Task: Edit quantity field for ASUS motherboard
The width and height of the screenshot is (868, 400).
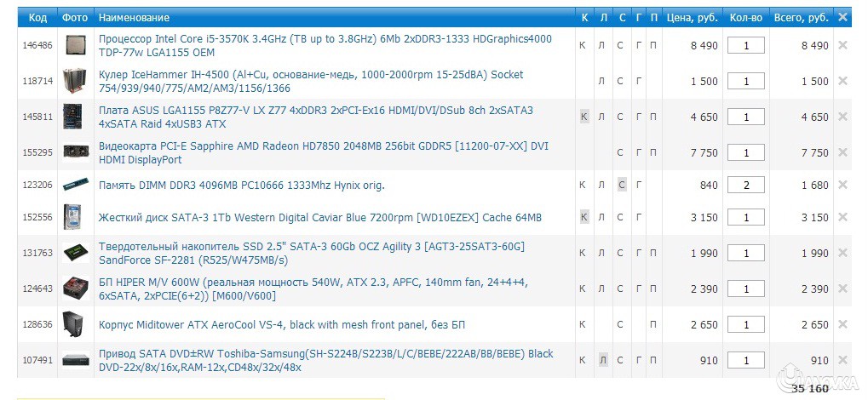Action: point(745,117)
